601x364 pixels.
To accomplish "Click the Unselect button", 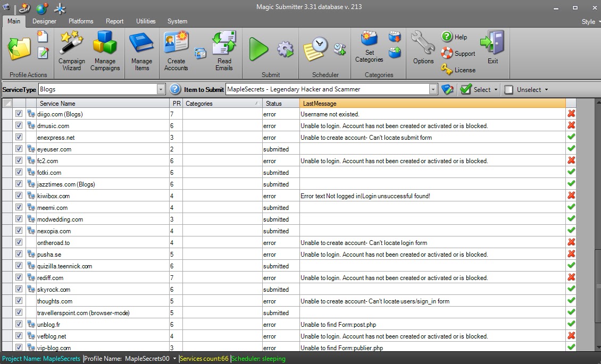I will pos(523,90).
